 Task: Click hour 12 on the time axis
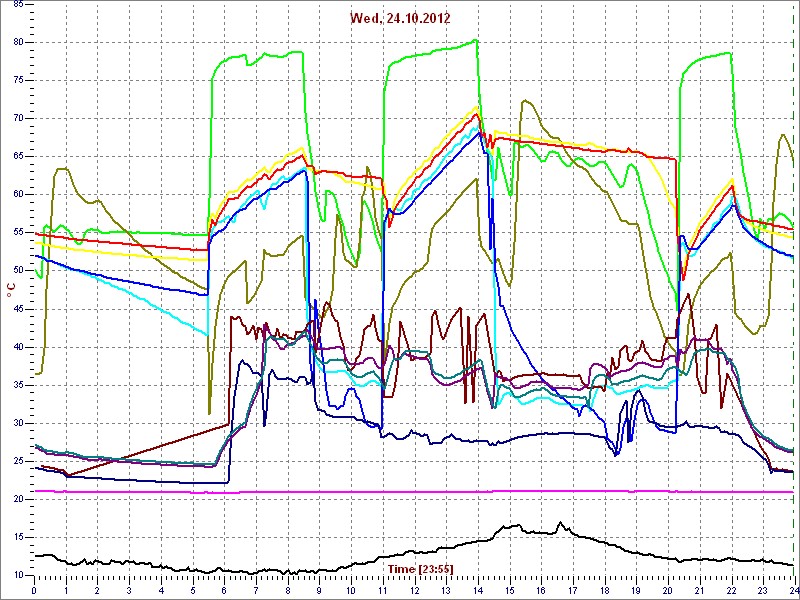(x=414, y=591)
